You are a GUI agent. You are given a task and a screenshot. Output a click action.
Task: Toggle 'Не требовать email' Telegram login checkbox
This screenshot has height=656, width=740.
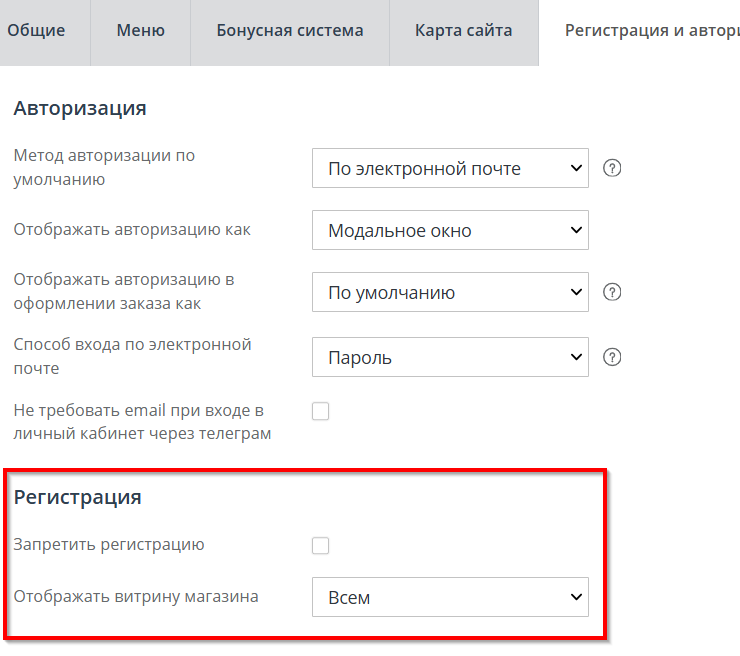[321, 410]
